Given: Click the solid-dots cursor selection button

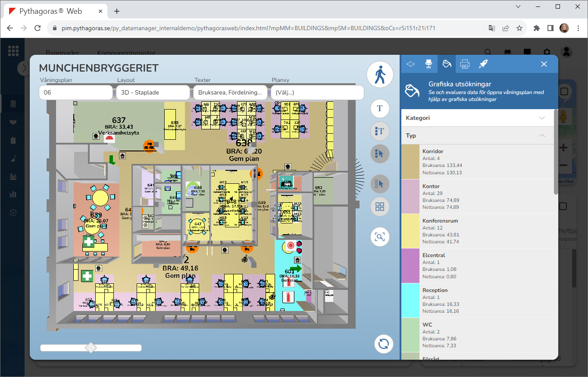Looking at the screenshot, I should [x=380, y=154].
